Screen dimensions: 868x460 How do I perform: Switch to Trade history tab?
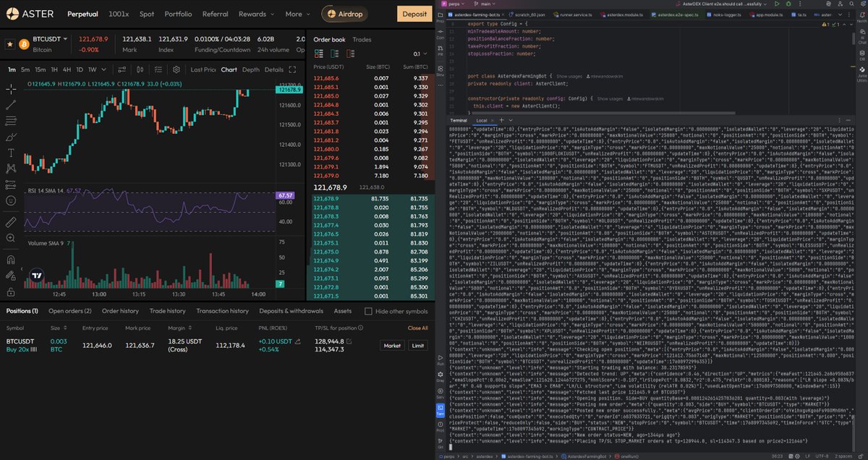click(x=167, y=311)
